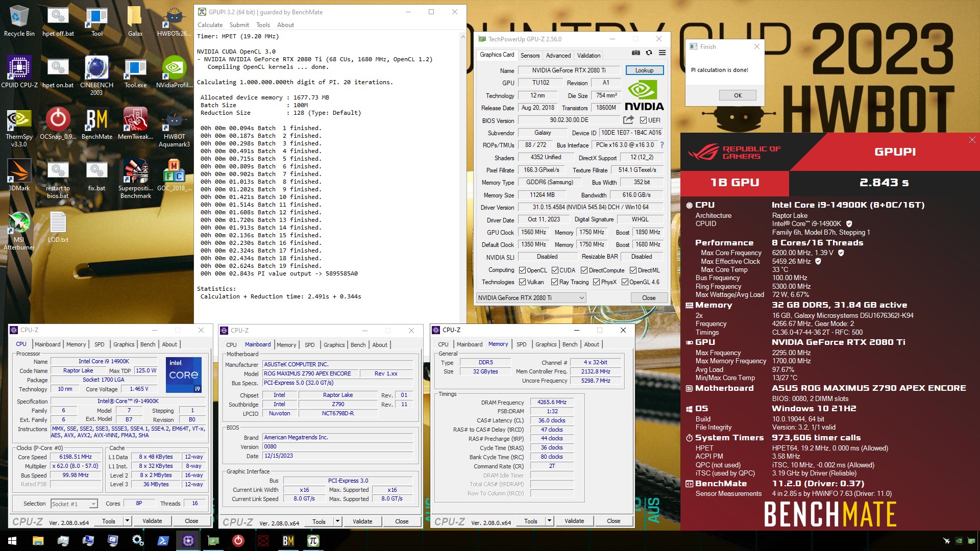Close the BenchMate GPUPI result panel
The image size is (980, 551).
point(972,140)
